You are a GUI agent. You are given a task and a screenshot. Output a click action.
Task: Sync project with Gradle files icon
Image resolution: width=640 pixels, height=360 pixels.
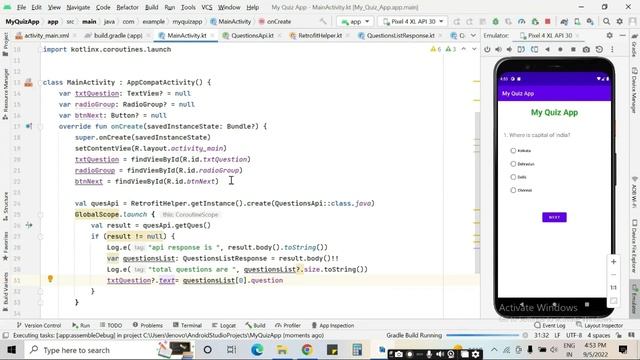564,21
